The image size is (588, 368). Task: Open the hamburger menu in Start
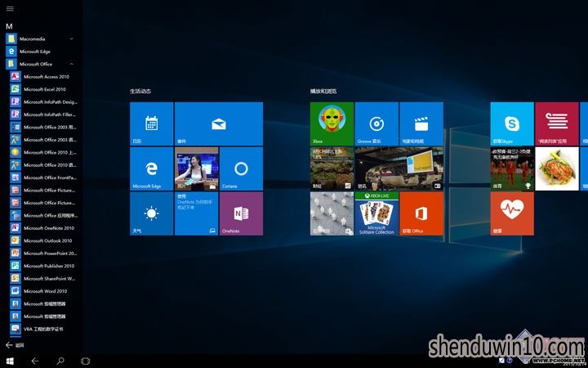(10, 8)
